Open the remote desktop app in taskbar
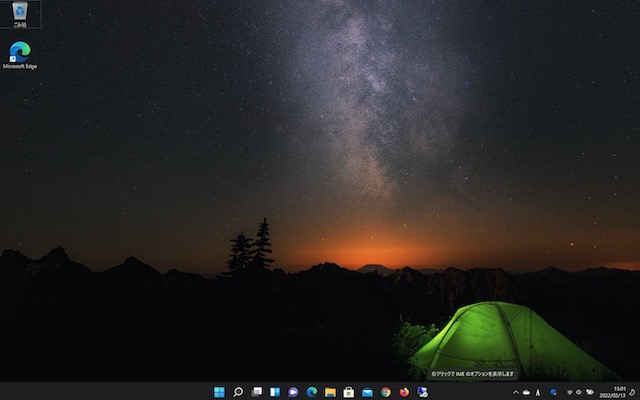The height and width of the screenshot is (400, 640). (422, 392)
